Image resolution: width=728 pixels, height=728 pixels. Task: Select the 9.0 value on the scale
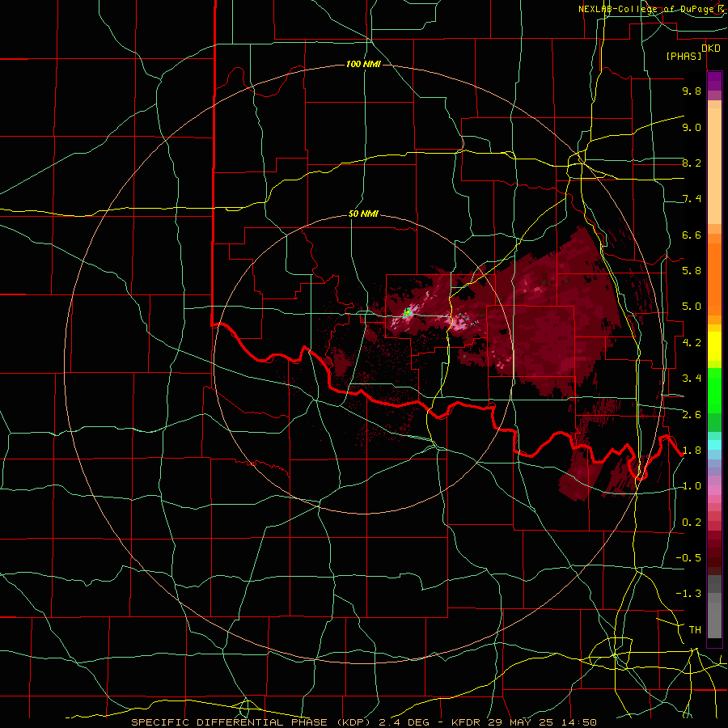pyautogui.click(x=692, y=127)
